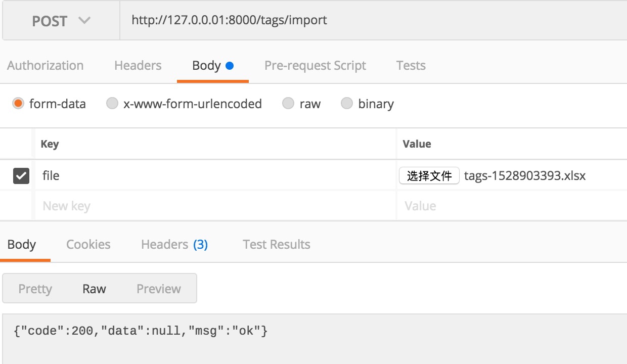The image size is (627, 364).
Task: Click the 选择文件 choose file button
Action: (429, 175)
